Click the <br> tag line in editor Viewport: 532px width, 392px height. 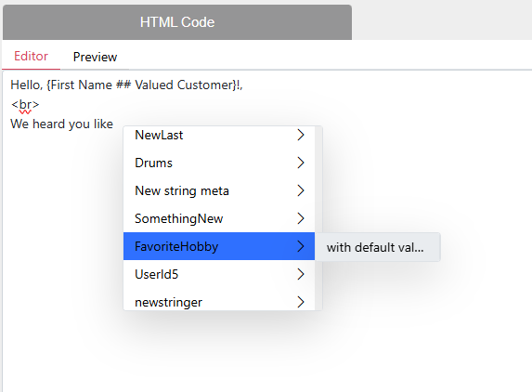point(25,105)
